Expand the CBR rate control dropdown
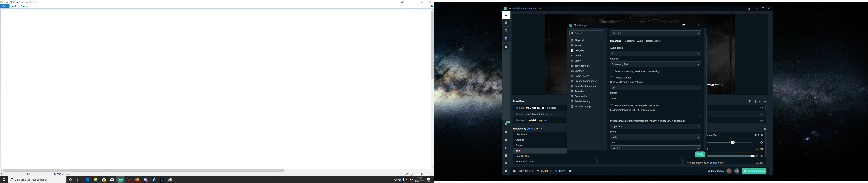Viewport: 868px width, 183px height. coord(655,88)
